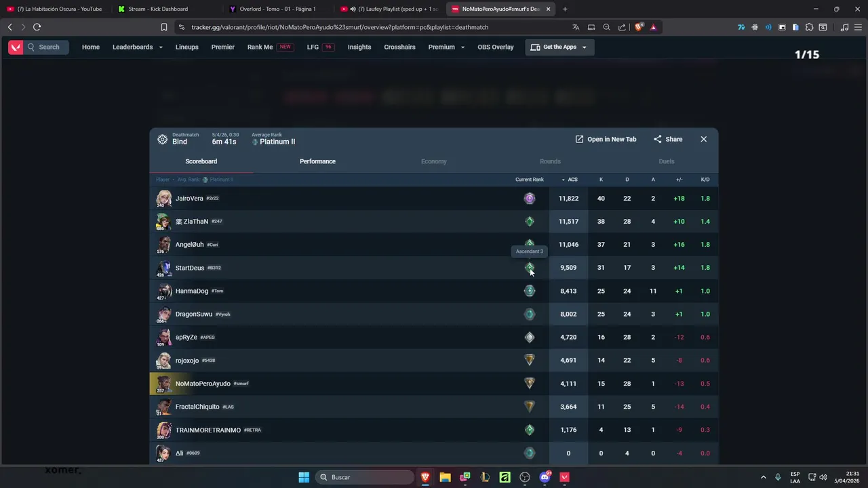The height and width of the screenshot is (488, 868).
Task: Click JairoVera's rank badge icon
Action: pyautogui.click(x=530, y=199)
